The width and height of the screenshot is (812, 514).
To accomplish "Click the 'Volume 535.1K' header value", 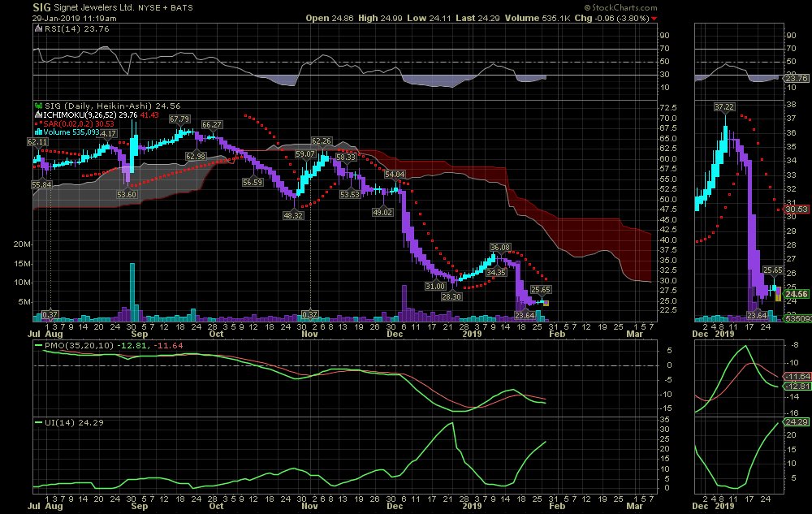I will tap(538, 18).
